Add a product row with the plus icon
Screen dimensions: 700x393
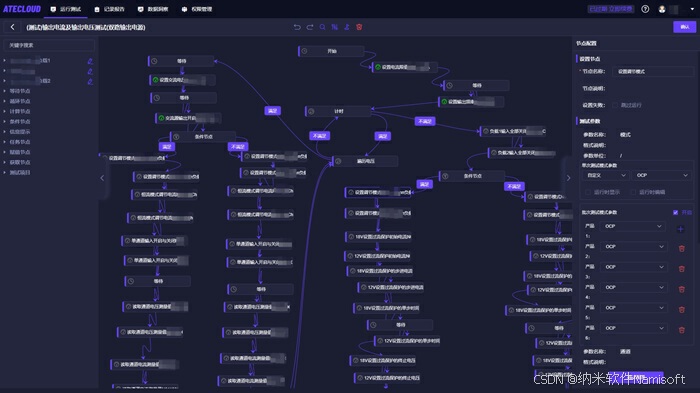tap(680, 229)
